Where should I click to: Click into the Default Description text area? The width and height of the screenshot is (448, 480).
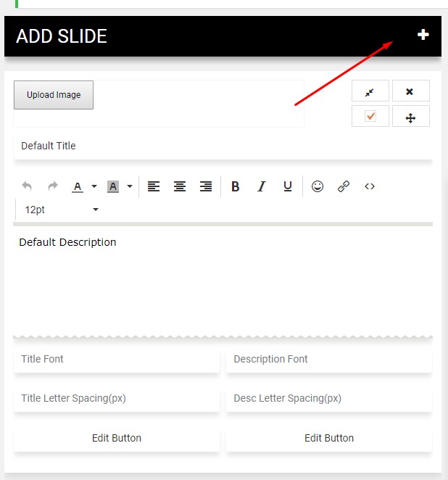pos(223,281)
